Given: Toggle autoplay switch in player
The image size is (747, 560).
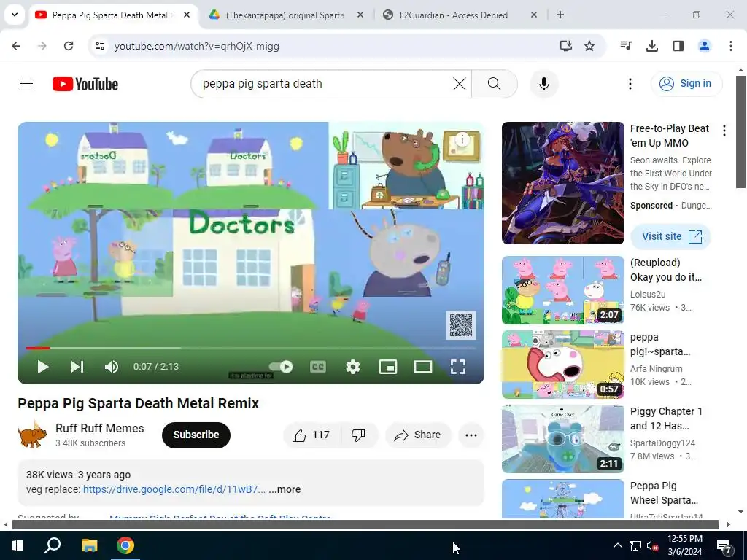Looking at the screenshot, I should [281, 367].
